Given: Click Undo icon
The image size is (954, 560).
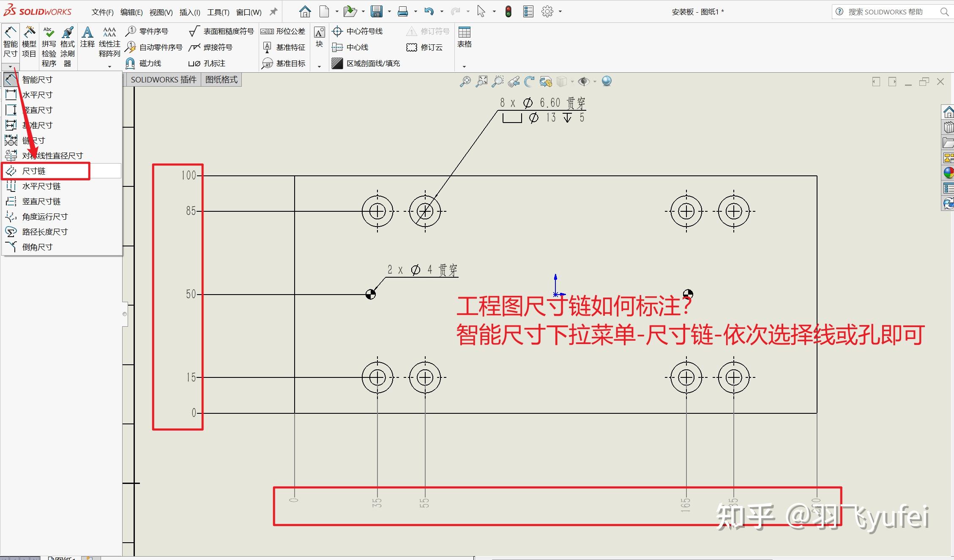Looking at the screenshot, I should [429, 11].
